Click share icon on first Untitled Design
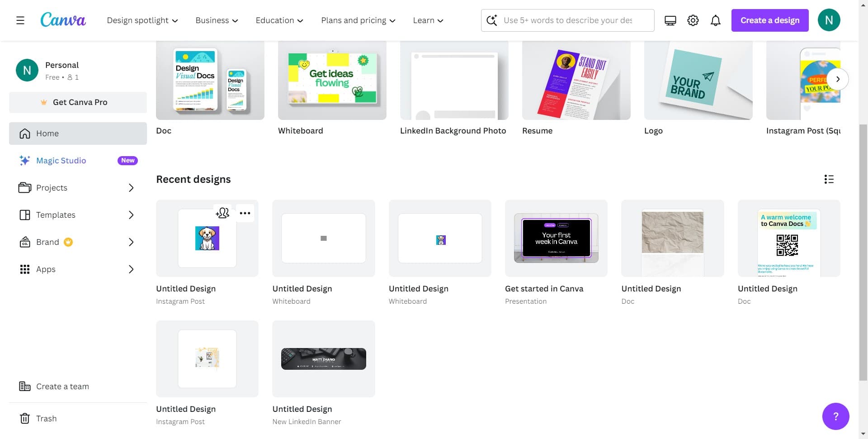Screen dimensions: 868x439 [222, 213]
